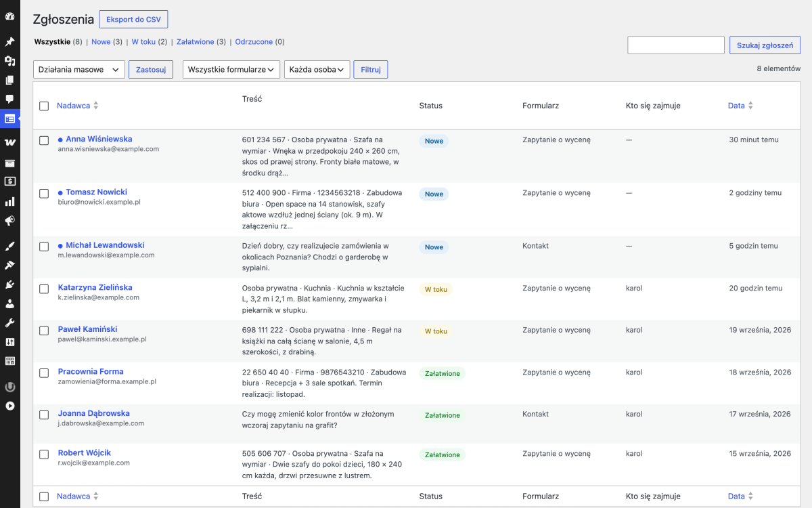
Task: Expand the 'Wszystkie formularze' form filter
Action: [231, 69]
